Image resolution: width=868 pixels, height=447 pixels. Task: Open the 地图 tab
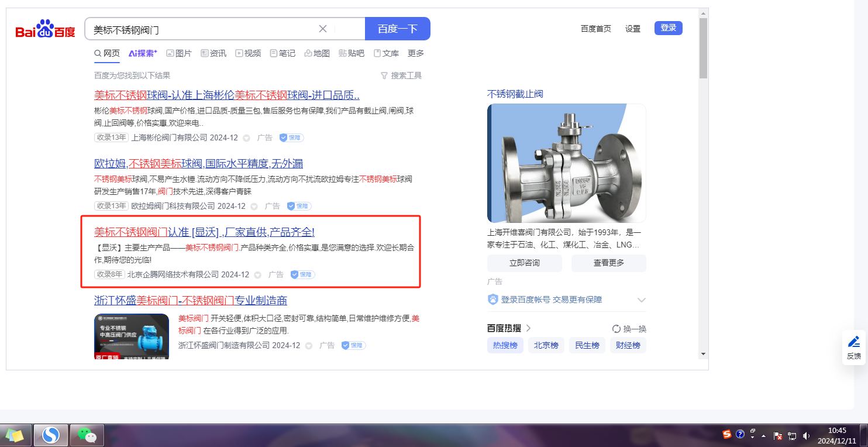pyautogui.click(x=317, y=53)
